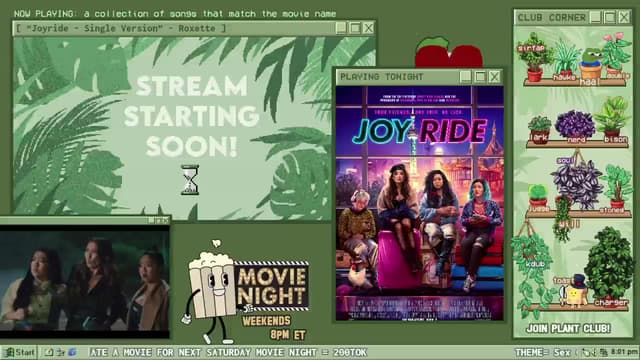Click the trailing vine plant hanging below third shelf
This screenshot has height=360, width=640.
click(x=563, y=220)
